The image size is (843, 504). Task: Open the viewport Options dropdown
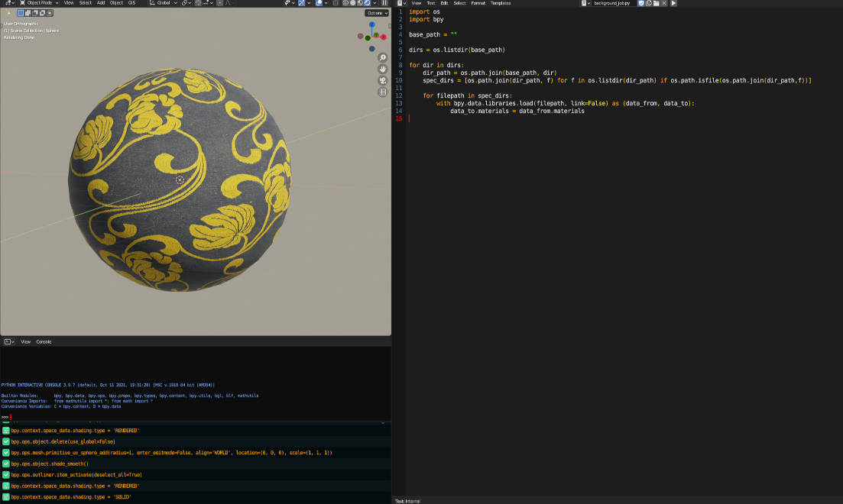pos(377,13)
